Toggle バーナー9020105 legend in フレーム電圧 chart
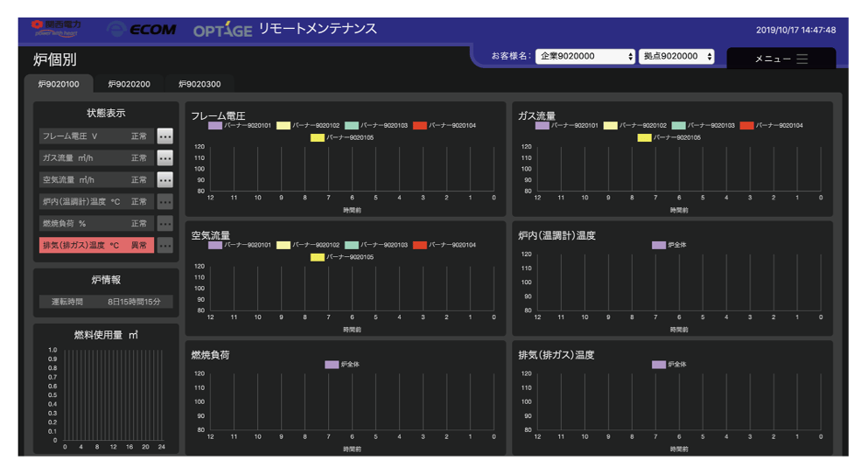The height and width of the screenshot is (474, 868). (x=342, y=137)
